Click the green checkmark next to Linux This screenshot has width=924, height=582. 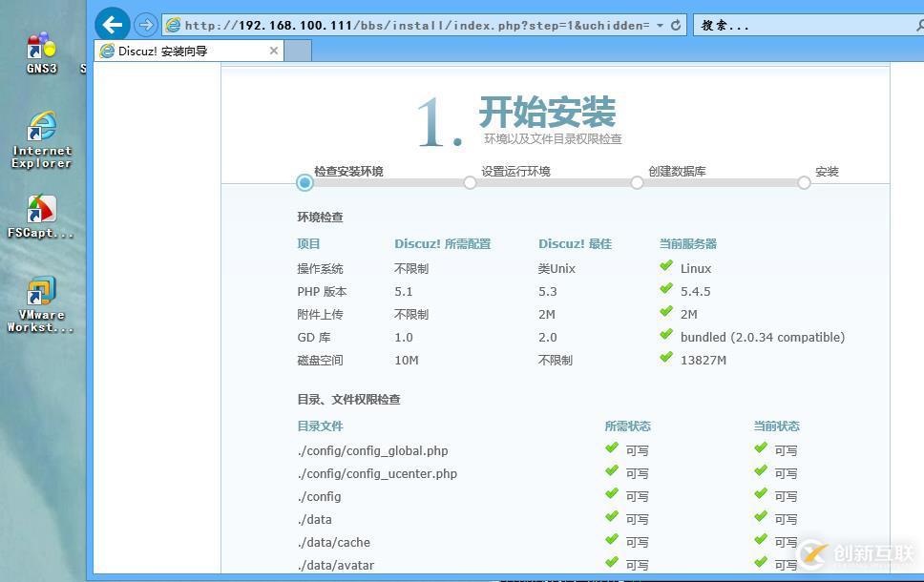pos(666,267)
